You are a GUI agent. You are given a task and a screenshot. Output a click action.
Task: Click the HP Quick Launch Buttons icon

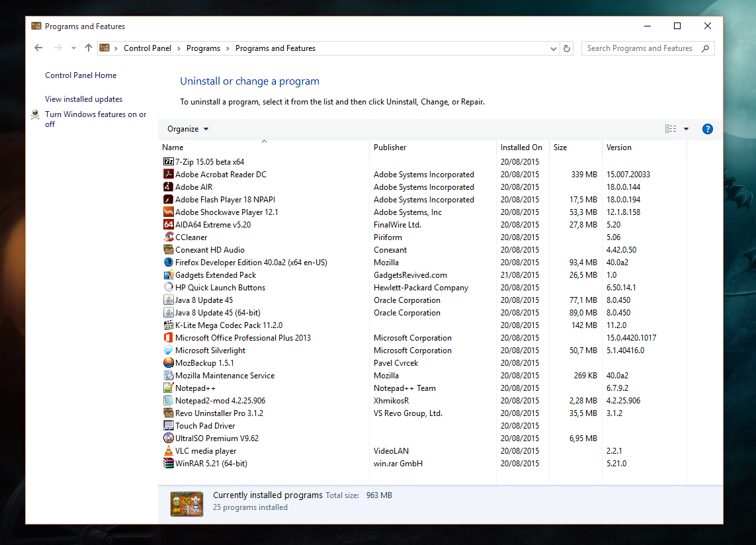coord(168,288)
